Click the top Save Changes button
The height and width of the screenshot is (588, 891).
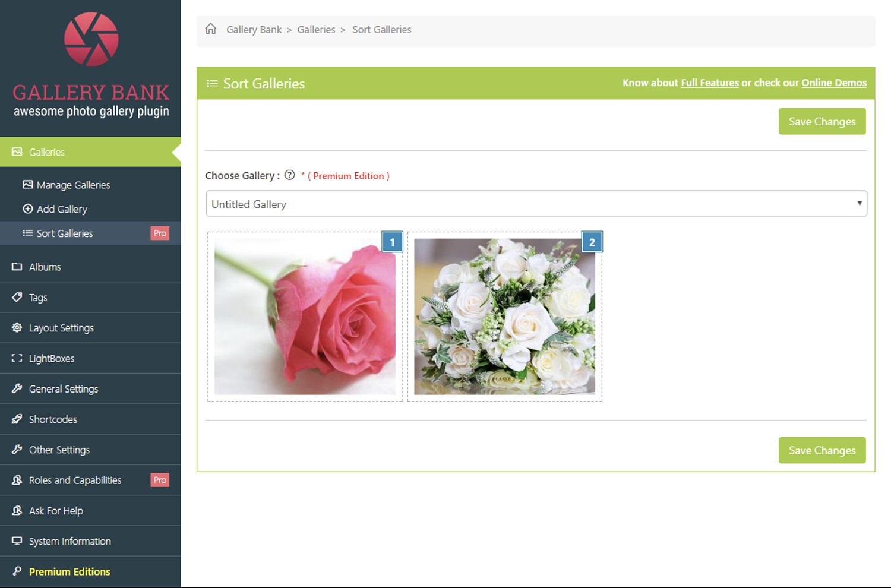coord(822,121)
